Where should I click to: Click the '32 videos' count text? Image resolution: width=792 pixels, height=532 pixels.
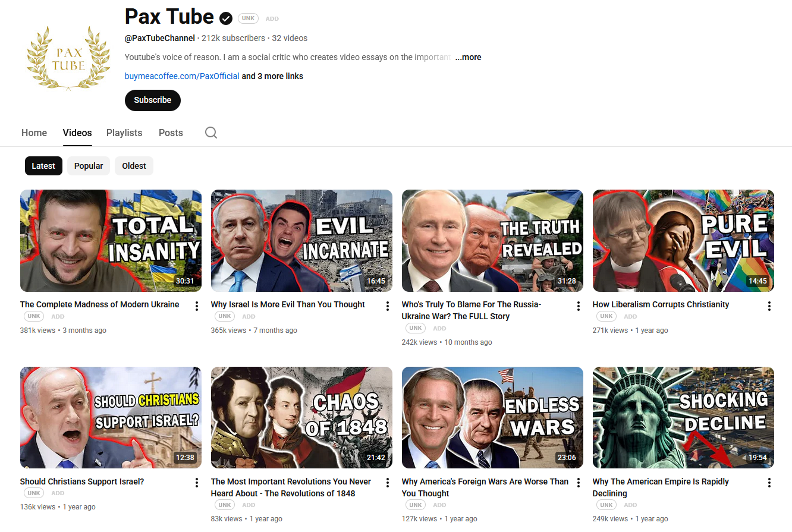click(290, 38)
